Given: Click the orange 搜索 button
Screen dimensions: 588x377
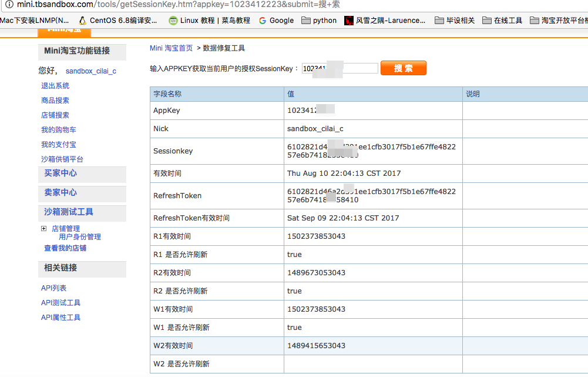Looking at the screenshot, I should pos(404,68).
